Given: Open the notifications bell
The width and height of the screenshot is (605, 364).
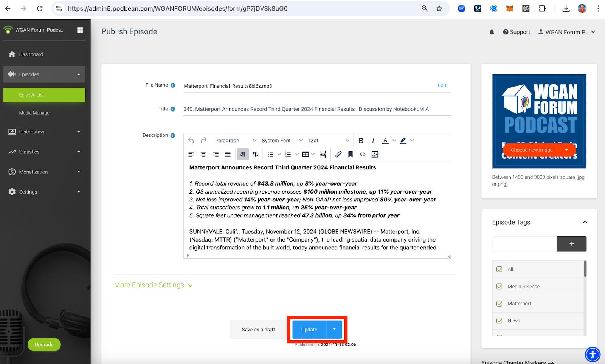Looking at the screenshot, I should click(492, 32).
